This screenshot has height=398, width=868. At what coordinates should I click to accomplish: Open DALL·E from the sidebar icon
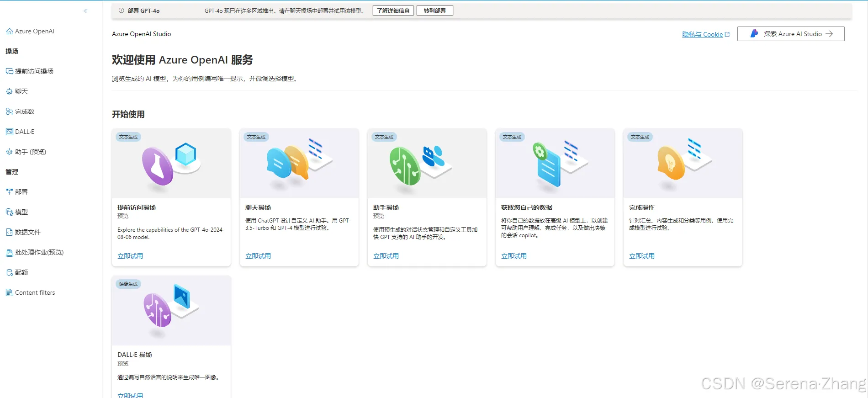click(x=9, y=132)
